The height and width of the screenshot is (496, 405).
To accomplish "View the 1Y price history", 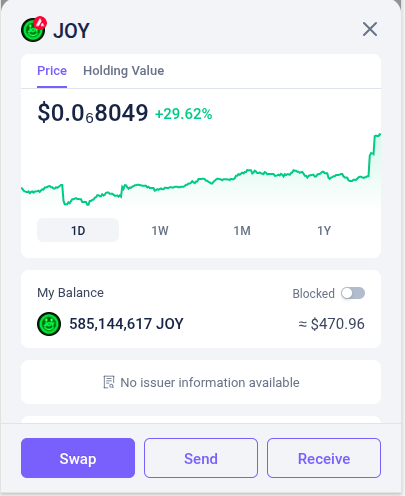I will pos(324,230).
